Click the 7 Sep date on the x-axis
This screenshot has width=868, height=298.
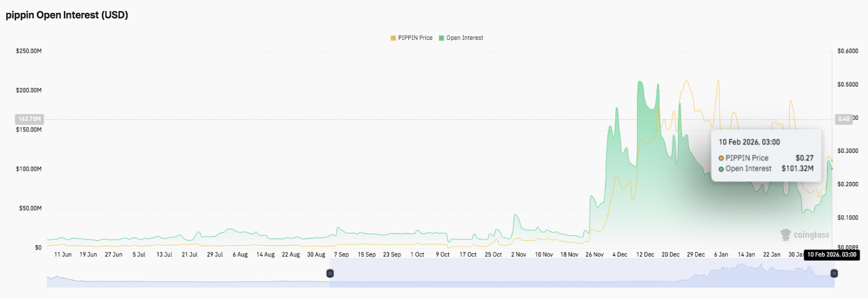pyautogui.click(x=341, y=254)
